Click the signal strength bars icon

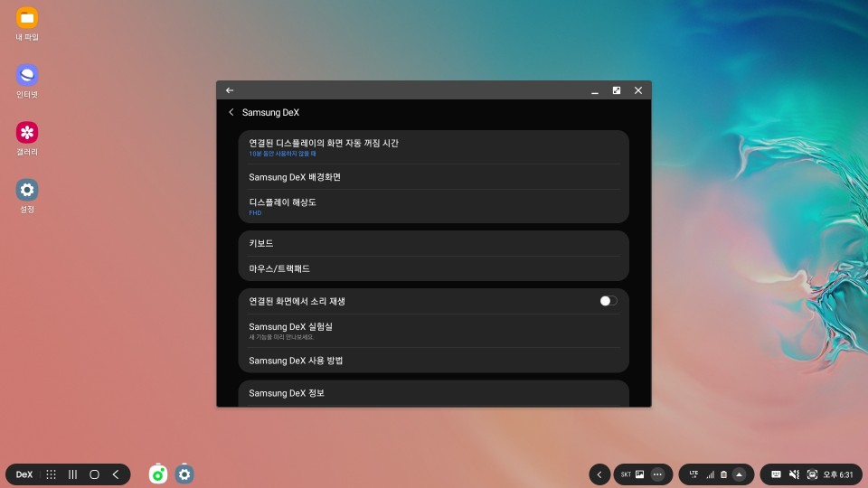pos(710,474)
